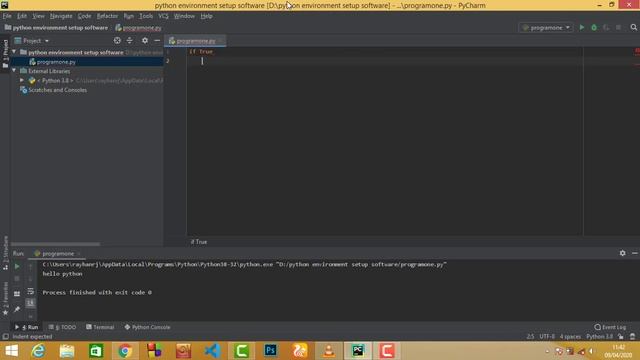Open the Event Log
The image size is (640, 360).
pos(610,327)
